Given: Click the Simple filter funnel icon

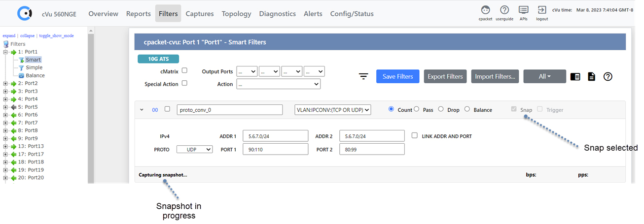Looking at the screenshot, I should coord(22,67).
